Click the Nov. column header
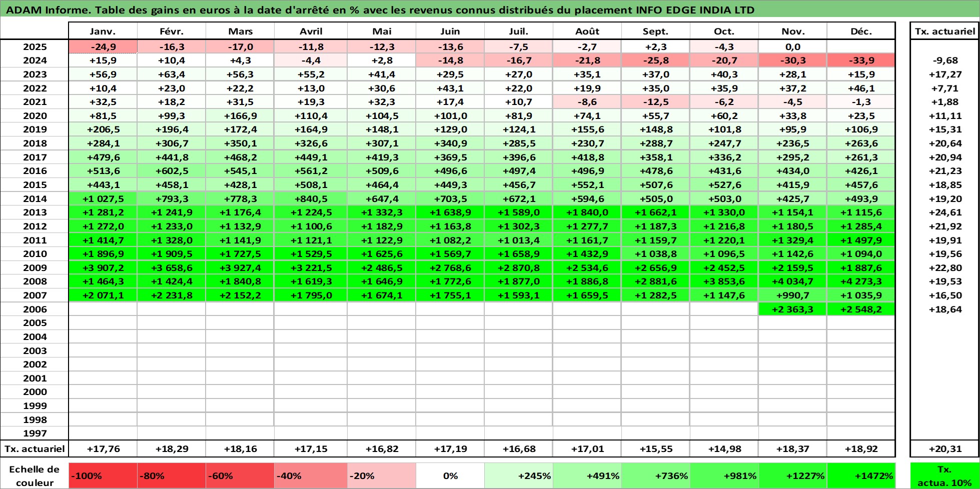 [x=793, y=31]
